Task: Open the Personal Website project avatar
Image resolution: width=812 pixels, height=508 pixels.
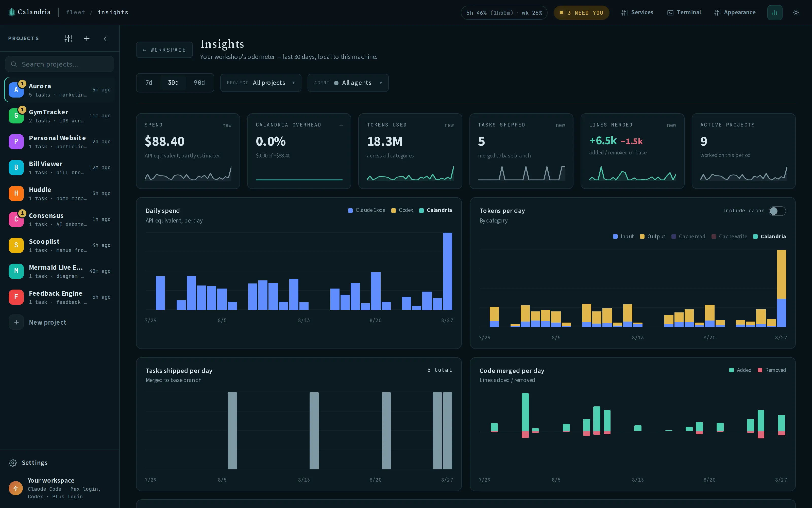Action: coord(16,141)
